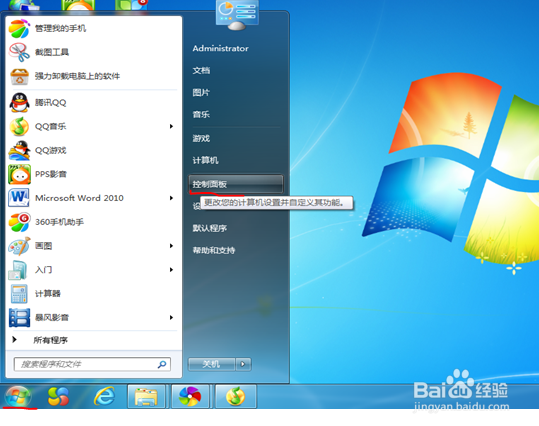Expand QQ音乐 submenu arrow
This screenshot has width=539, height=426.
pos(171,127)
